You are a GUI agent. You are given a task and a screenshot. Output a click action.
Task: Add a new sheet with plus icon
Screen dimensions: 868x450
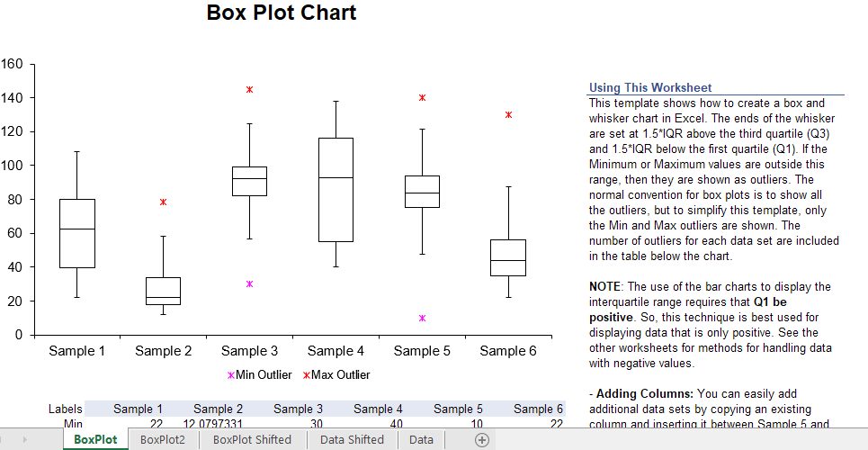482,440
